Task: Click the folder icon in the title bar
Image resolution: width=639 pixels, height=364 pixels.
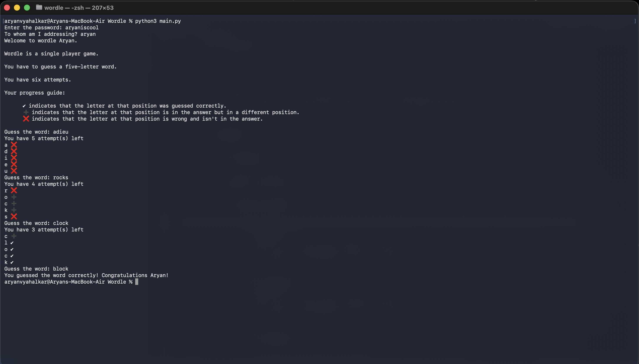Action: (39, 8)
